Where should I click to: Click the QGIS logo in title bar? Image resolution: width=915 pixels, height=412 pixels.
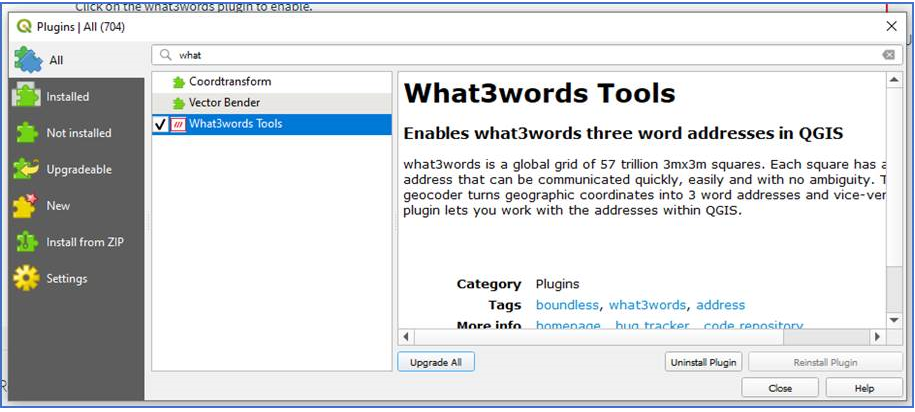(x=24, y=27)
